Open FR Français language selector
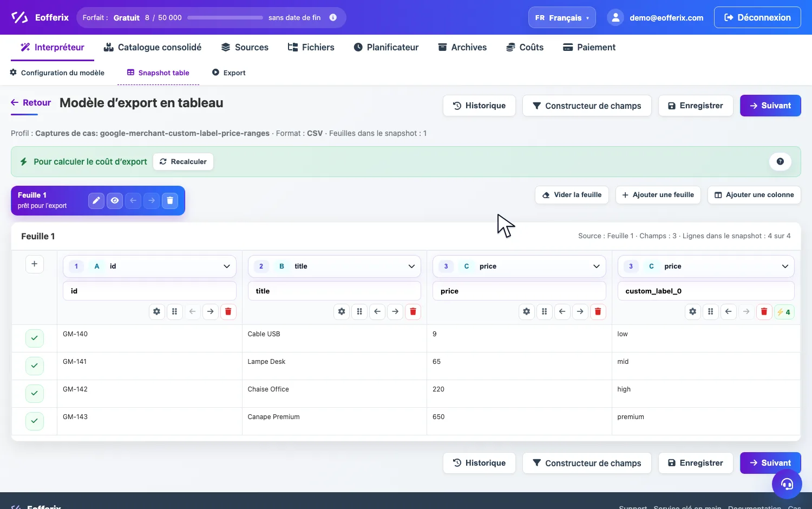 pyautogui.click(x=562, y=17)
